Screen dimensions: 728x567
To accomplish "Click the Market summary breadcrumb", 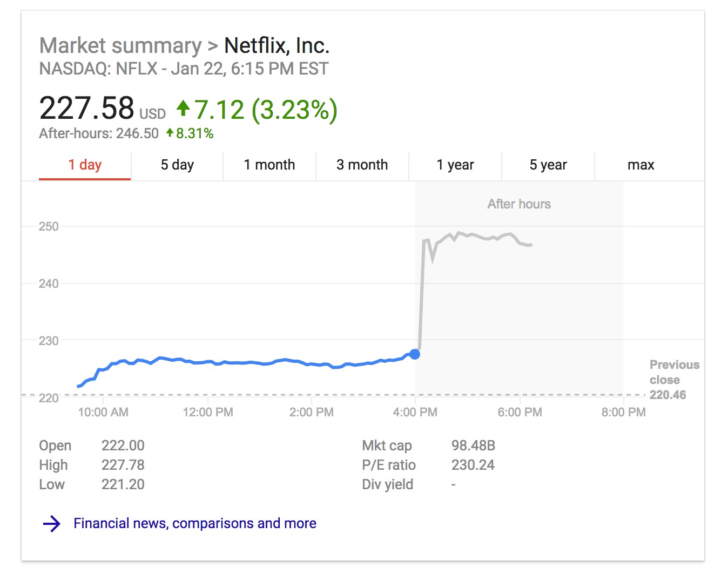I will 120,46.
